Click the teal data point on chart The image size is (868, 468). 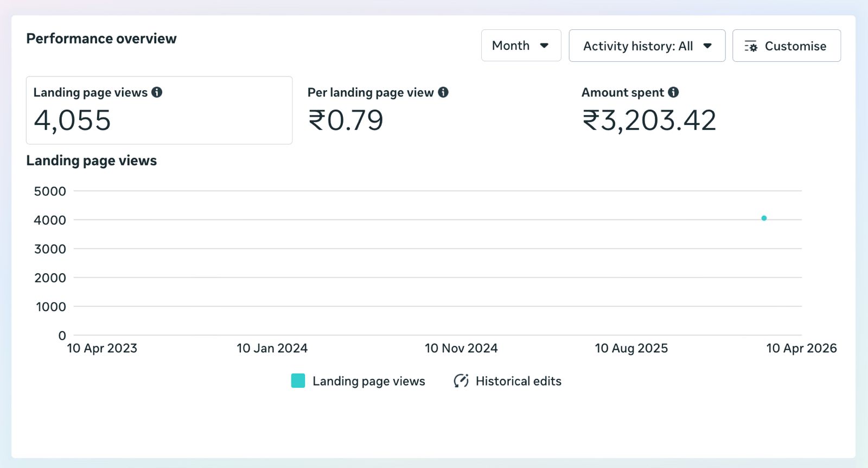(764, 218)
